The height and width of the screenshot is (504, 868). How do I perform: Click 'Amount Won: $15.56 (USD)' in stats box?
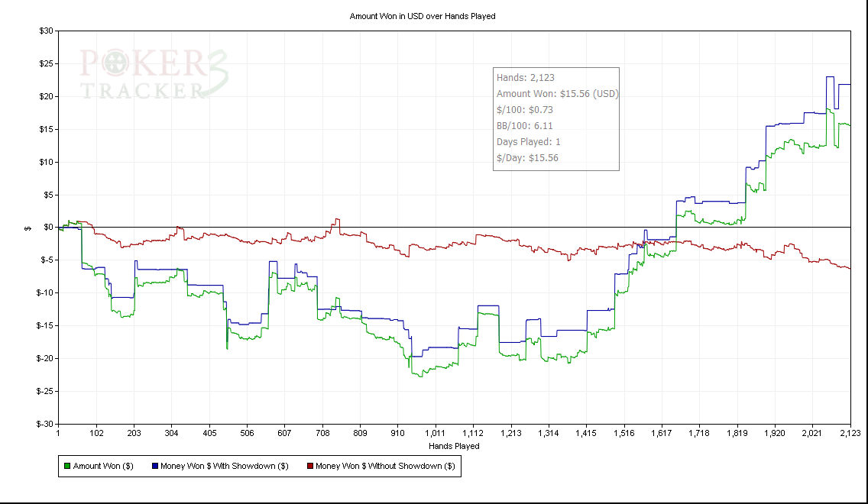(x=558, y=94)
